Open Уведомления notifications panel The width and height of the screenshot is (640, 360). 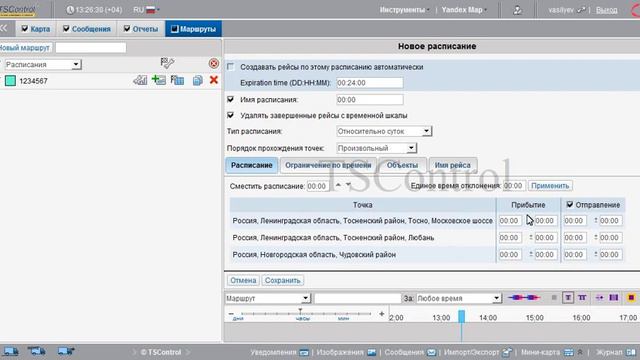280,352
